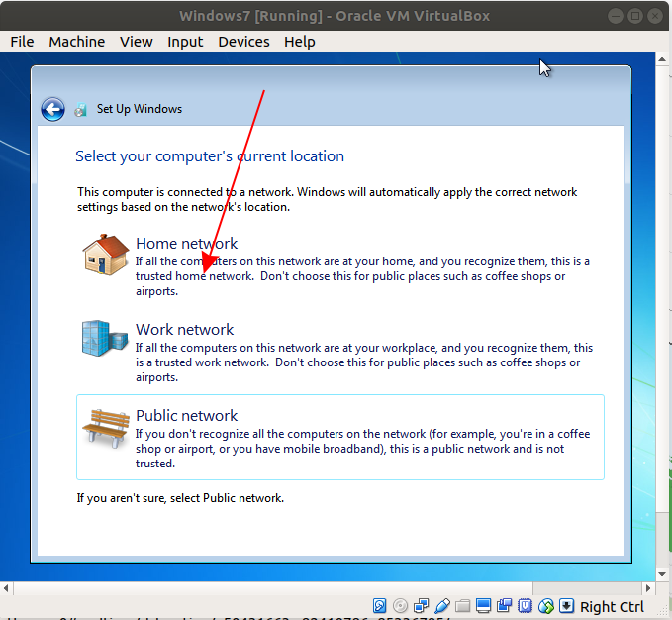The image size is (672, 620).
Task: Select the Work network option
Action: (340, 352)
